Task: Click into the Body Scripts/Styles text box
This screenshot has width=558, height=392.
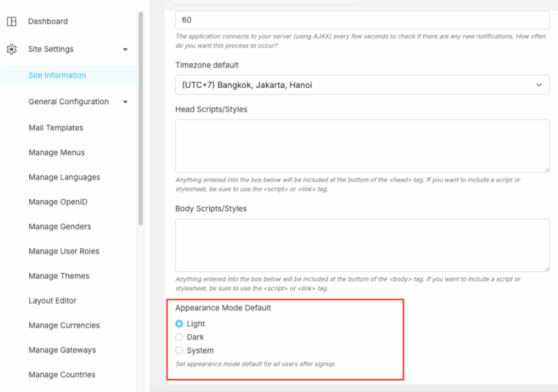Action: coord(362,244)
